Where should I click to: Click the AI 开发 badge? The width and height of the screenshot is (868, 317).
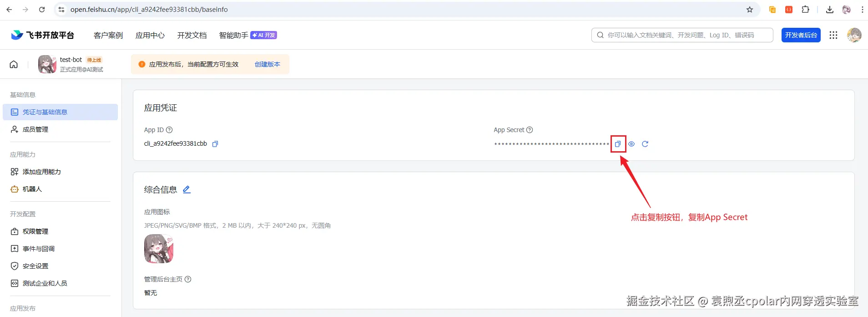point(264,35)
